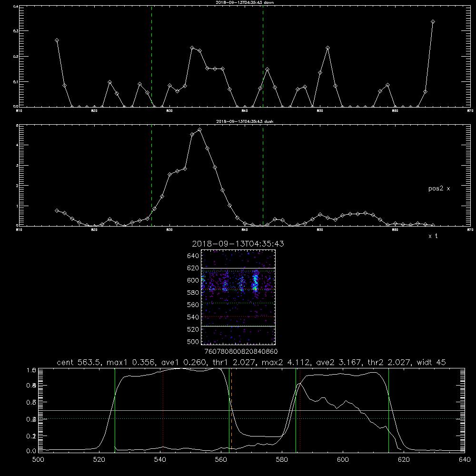This screenshot has height=476, width=476.
Task: Click the spectrogram x-axis tick label string
Action: click(241, 352)
